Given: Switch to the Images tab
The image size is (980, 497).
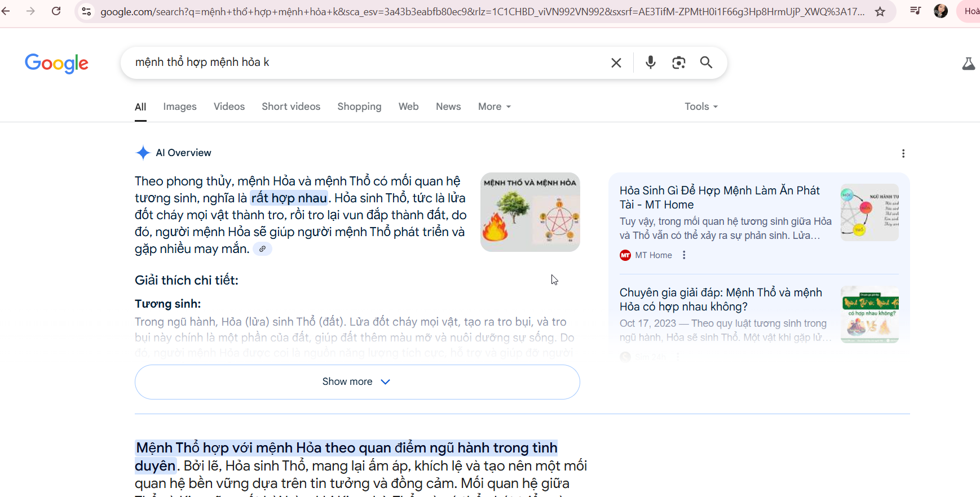Looking at the screenshot, I should 180,106.
